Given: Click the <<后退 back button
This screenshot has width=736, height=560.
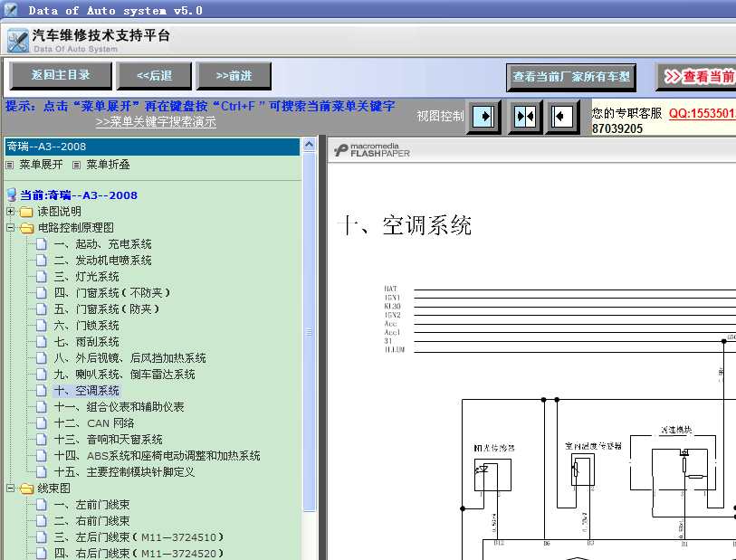Looking at the screenshot, I should 154,75.
